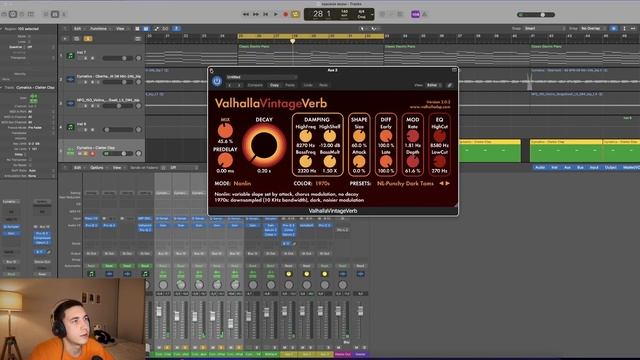
Task: Click the rewind transport button
Action: (x=246, y=14)
